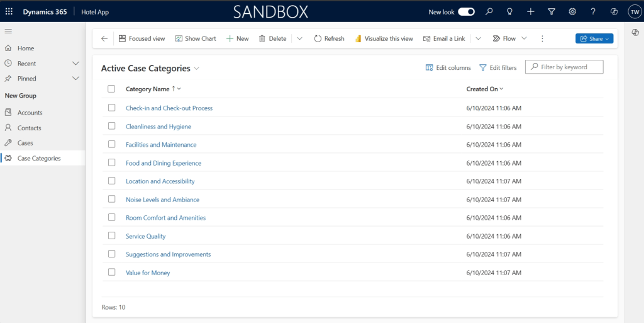Toggle the New look switch
This screenshot has width=644, height=323.
pos(466,12)
